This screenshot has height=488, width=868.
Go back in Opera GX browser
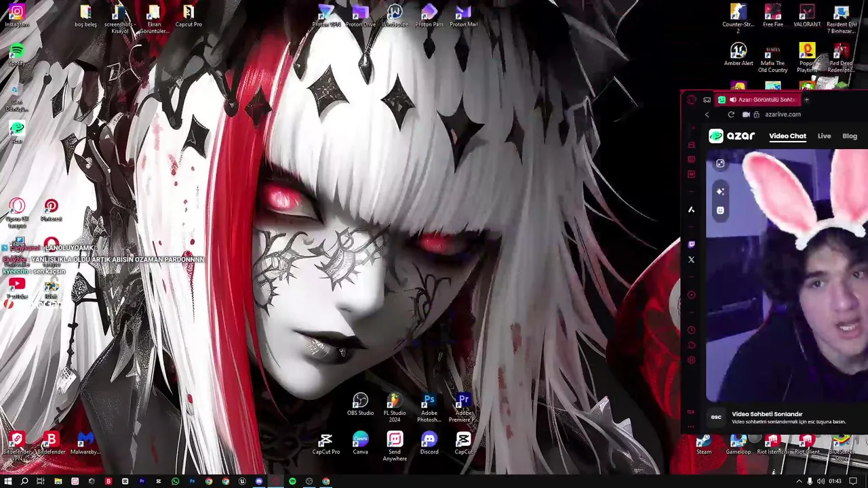click(707, 115)
